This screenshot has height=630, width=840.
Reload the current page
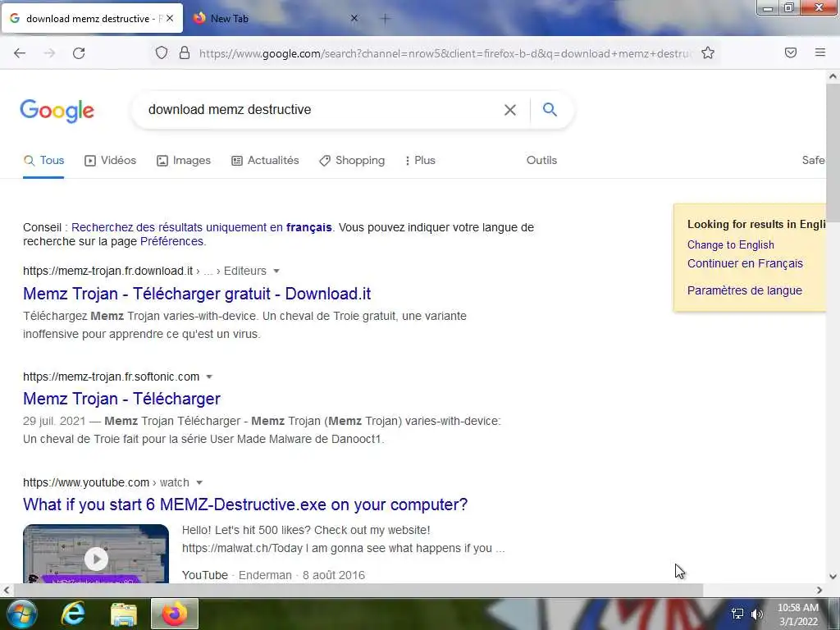pyautogui.click(x=79, y=53)
